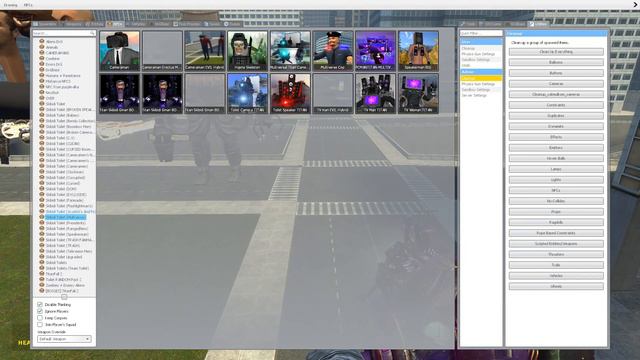Uncheck the Ignore Players checkbox
Screen dimensions: 640x360
click(x=40, y=311)
